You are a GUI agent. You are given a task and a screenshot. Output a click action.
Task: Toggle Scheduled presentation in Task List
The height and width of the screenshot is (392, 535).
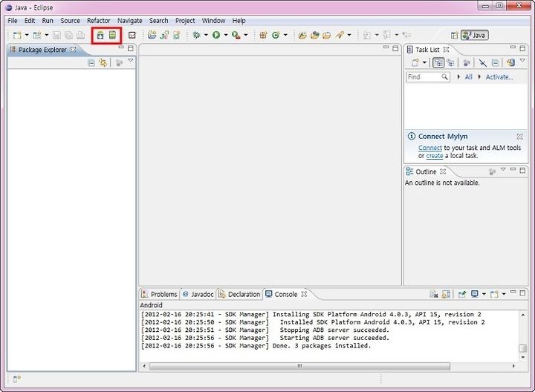450,62
